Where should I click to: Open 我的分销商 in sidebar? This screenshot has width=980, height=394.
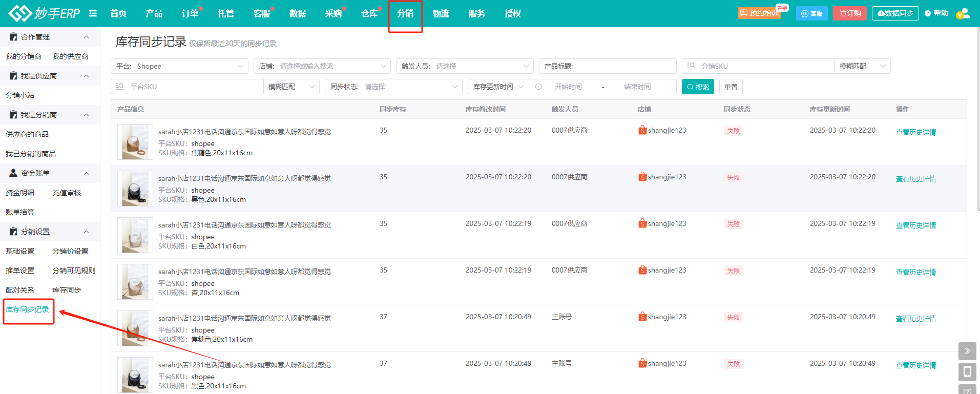[x=24, y=56]
